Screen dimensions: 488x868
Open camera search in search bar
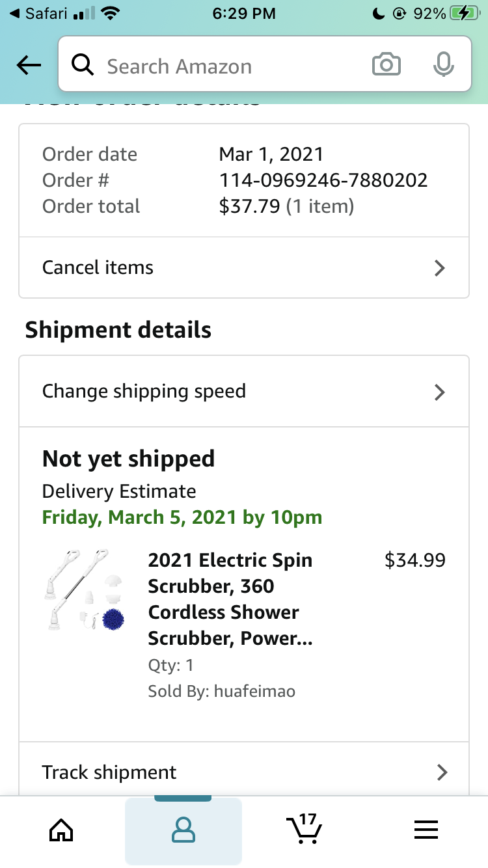[386, 65]
